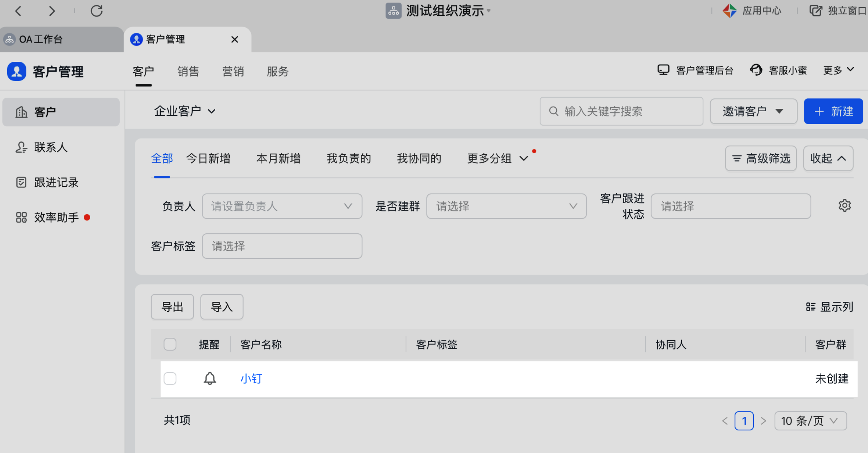868x453 pixels.
Task: Select the 我负责的 group tab
Action: [x=348, y=158]
